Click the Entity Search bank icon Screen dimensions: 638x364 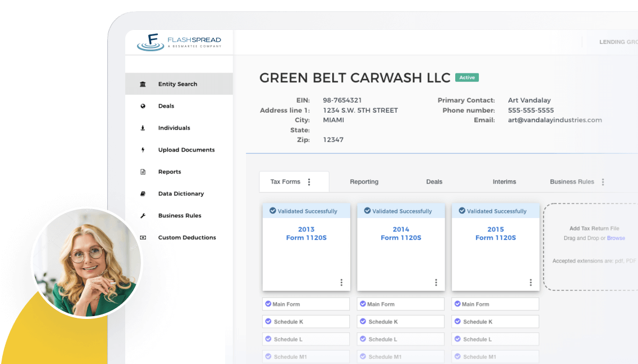click(x=143, y=84)
